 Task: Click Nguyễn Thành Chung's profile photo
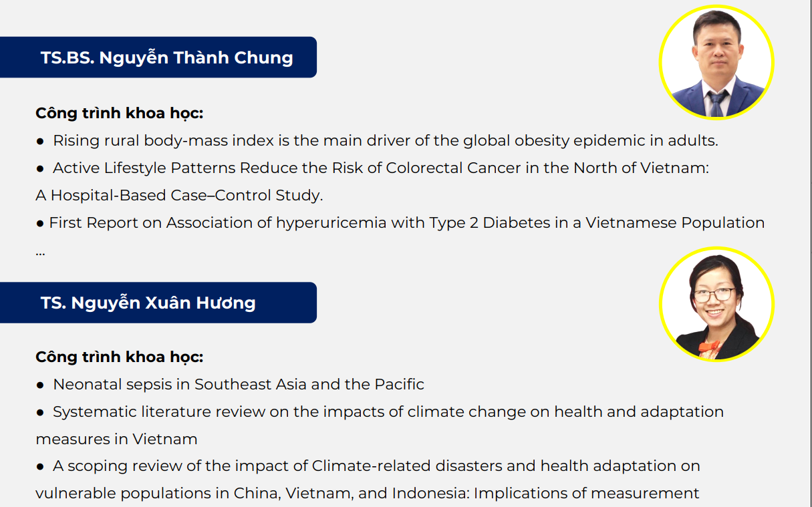(x=716, y=63)
